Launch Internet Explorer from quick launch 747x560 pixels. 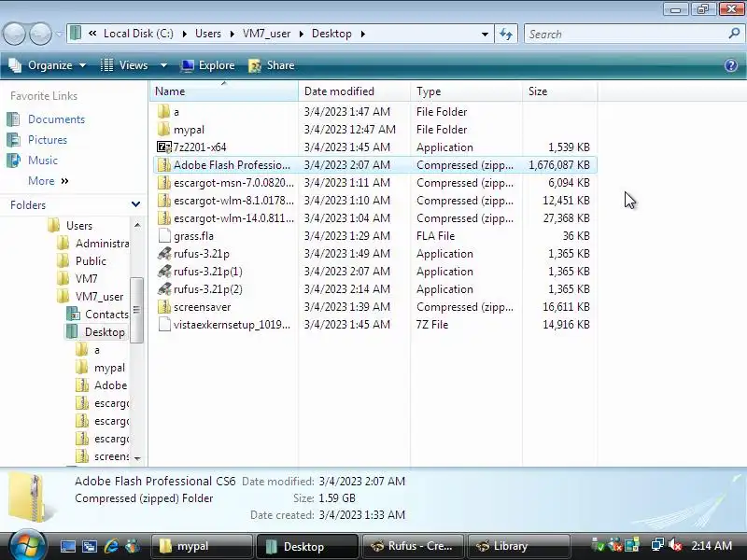coord(111,546)
